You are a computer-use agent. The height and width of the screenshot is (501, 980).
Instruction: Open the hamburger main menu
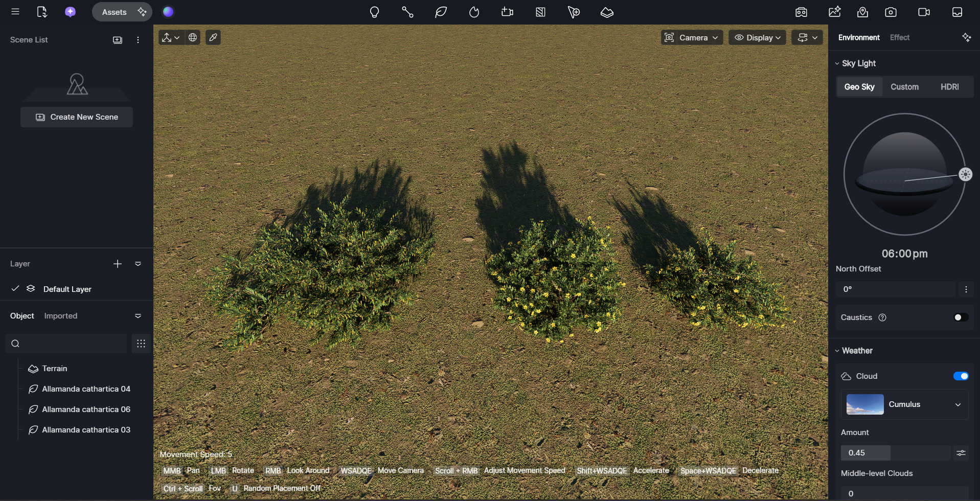(15, 12)
